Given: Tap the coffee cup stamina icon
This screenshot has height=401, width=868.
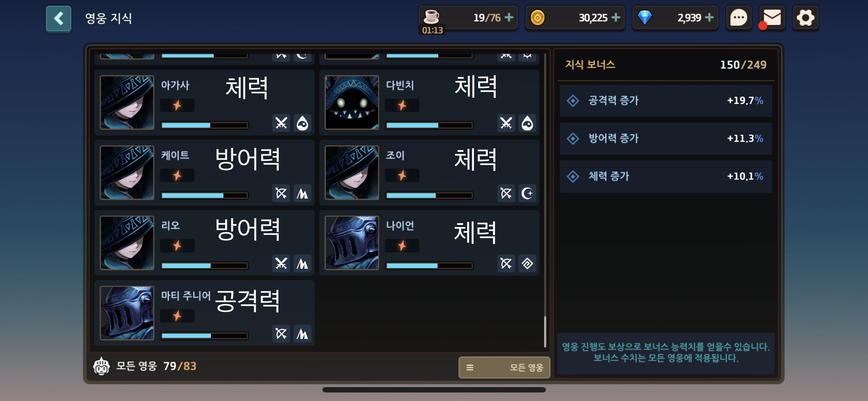Looking at the screenshot, I should tap(431, 16).
